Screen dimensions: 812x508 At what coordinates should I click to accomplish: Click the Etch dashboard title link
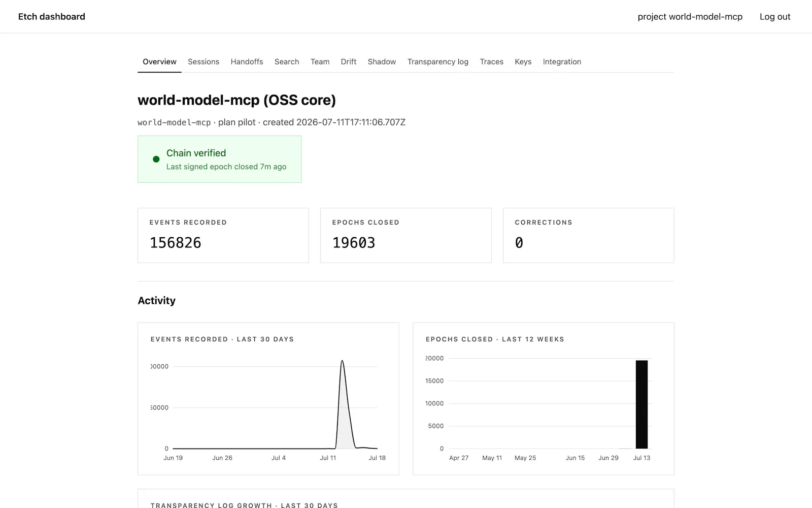click(52, 17)
